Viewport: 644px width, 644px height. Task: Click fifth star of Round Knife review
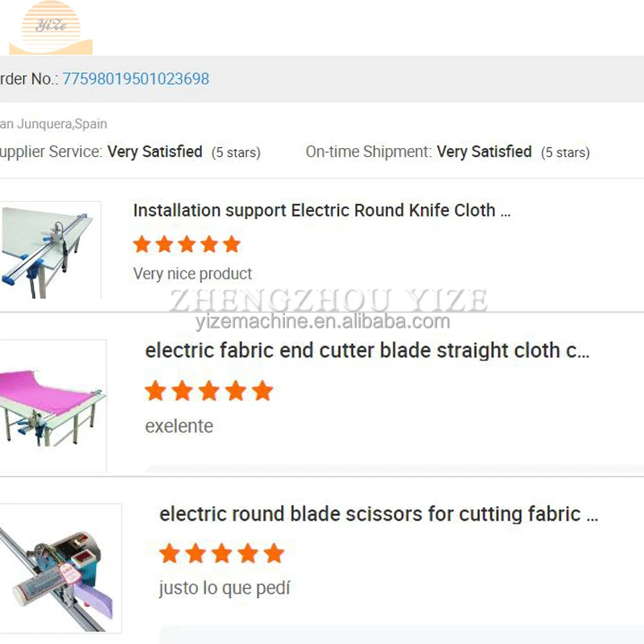(232, 244)
